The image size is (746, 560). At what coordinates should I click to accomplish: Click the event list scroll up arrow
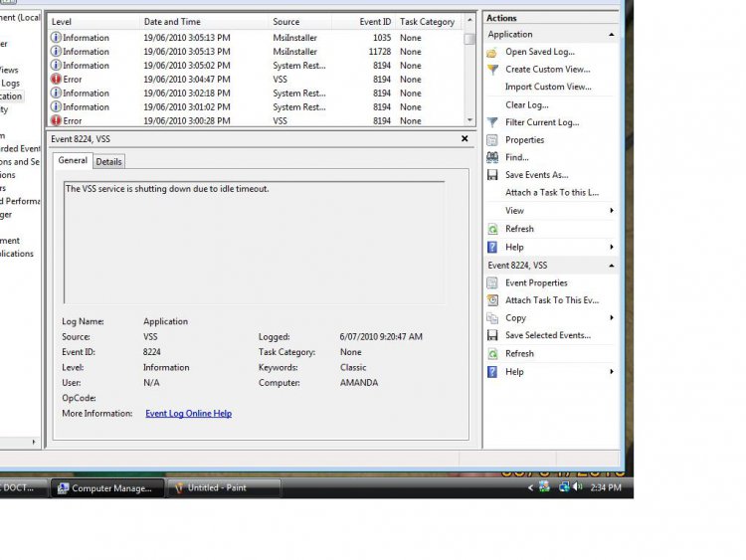click(x=469, y=20)
